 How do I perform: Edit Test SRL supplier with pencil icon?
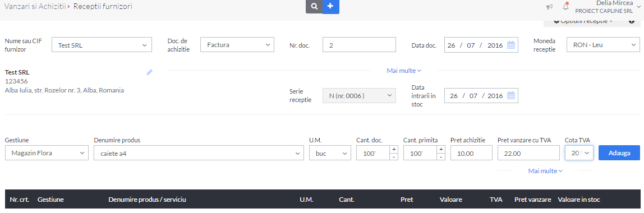pos(149,72)
